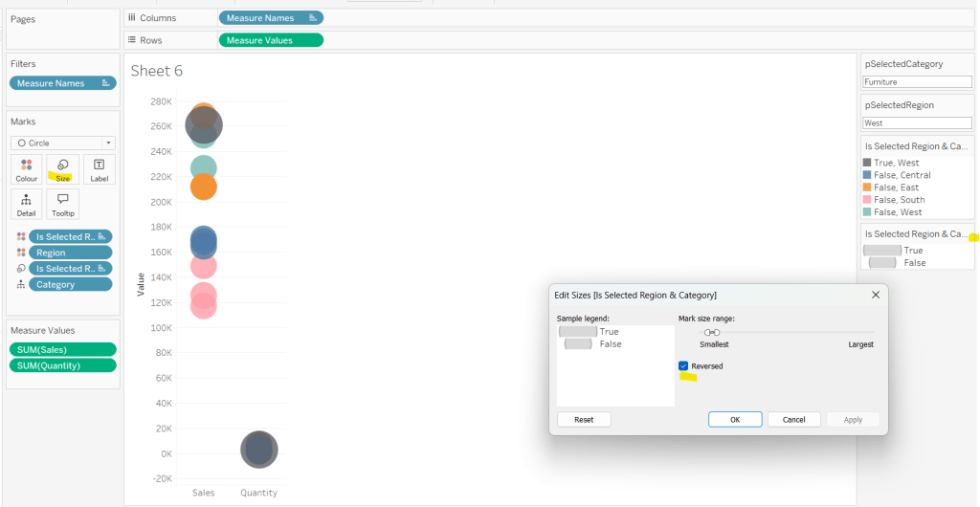
Task: Open the Circle mark type dropdown
Action: click(x=62, y=143)
